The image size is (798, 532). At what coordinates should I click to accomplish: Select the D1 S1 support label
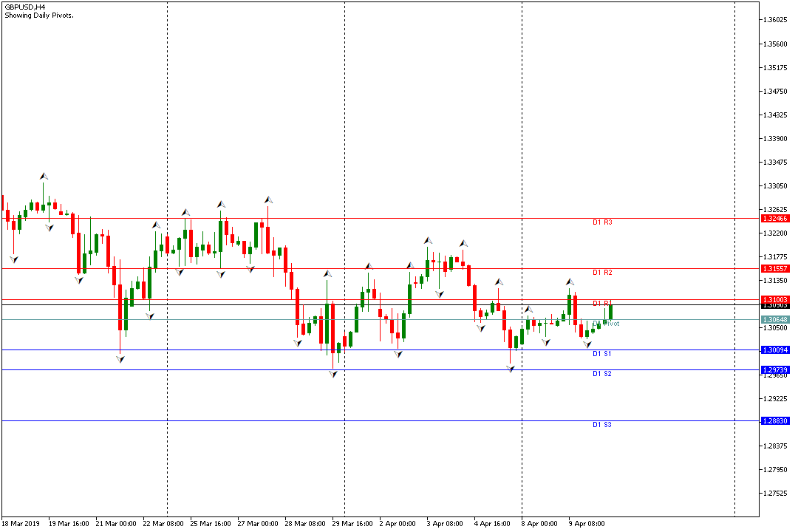[x=602, y=354]
